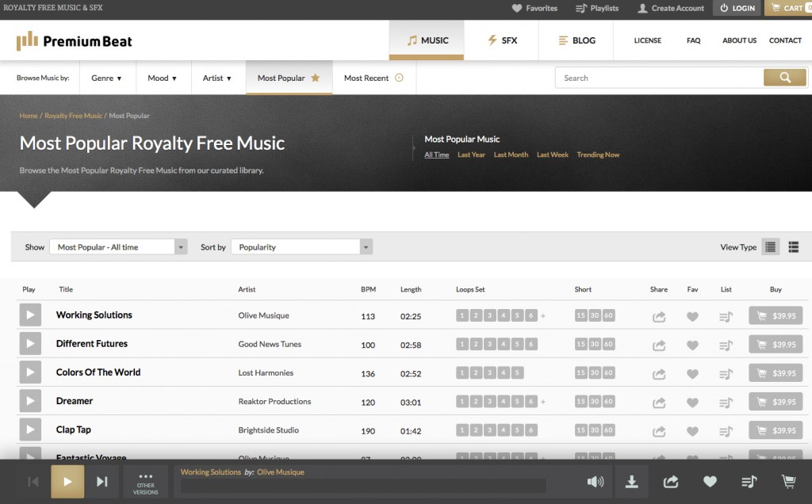This screenshot has width=812, height=504.
Task: Favorite current track in player bar
Action: (x=710, y=482)
